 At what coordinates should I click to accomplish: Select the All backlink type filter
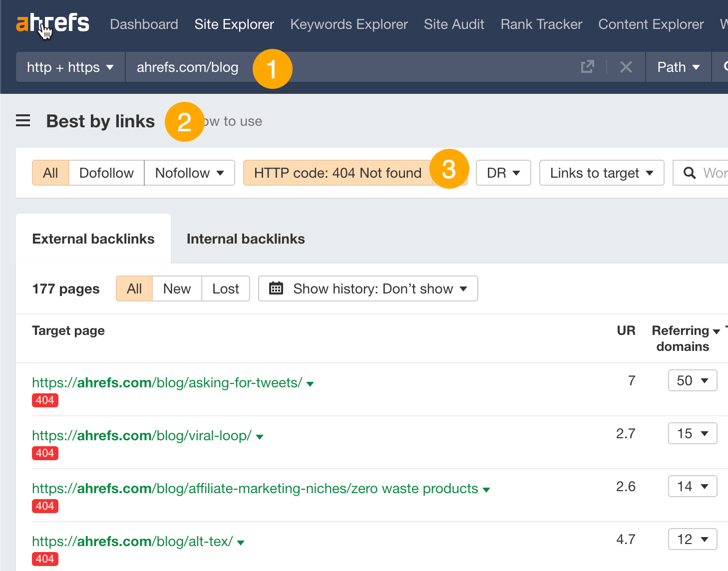[50, 173]
